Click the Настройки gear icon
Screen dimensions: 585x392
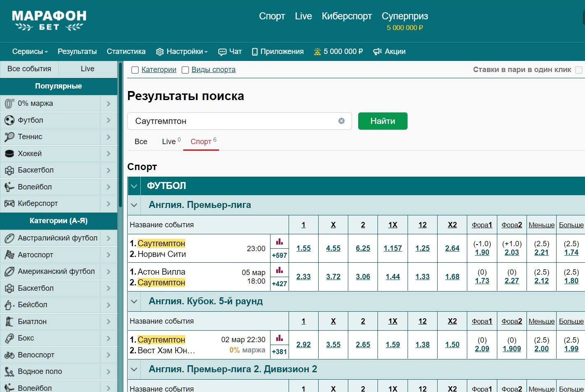[x=160, y=52]
